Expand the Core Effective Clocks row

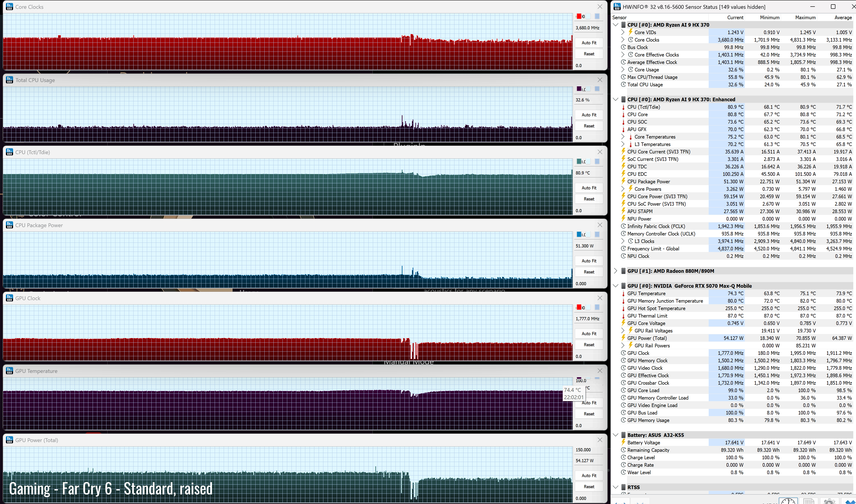pos(623,55)
